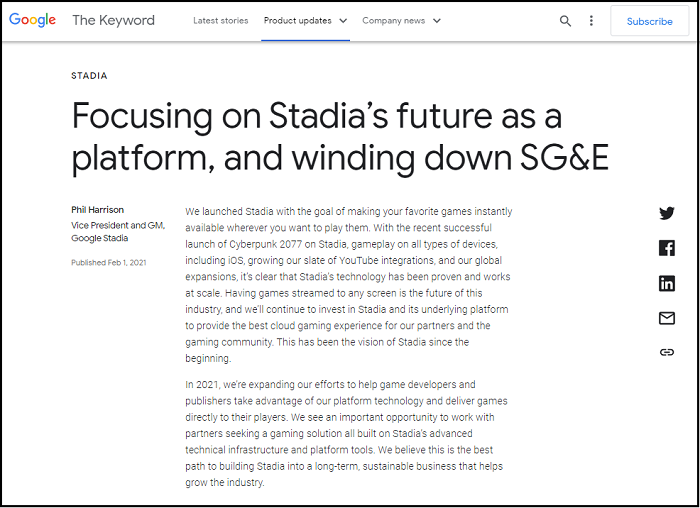Expand the chevron next to Product updates
The width and height of the screenshot is (700, 508).
(x=343, y=21)
